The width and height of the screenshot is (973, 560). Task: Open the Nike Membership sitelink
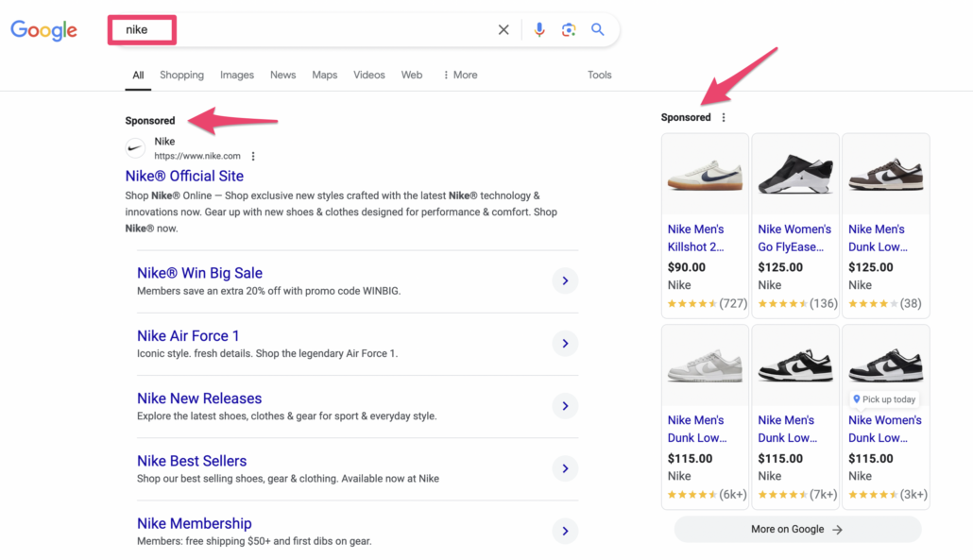pos(195,524)
